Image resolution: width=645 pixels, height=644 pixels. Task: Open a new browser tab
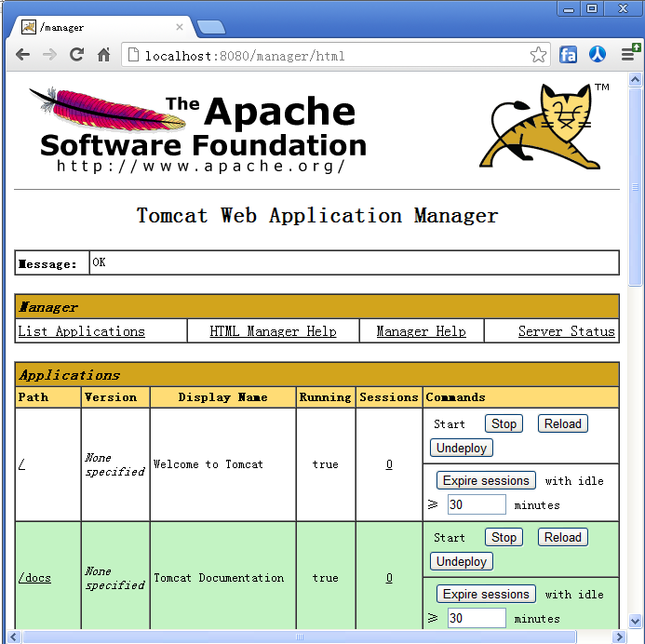click(210, 27)
